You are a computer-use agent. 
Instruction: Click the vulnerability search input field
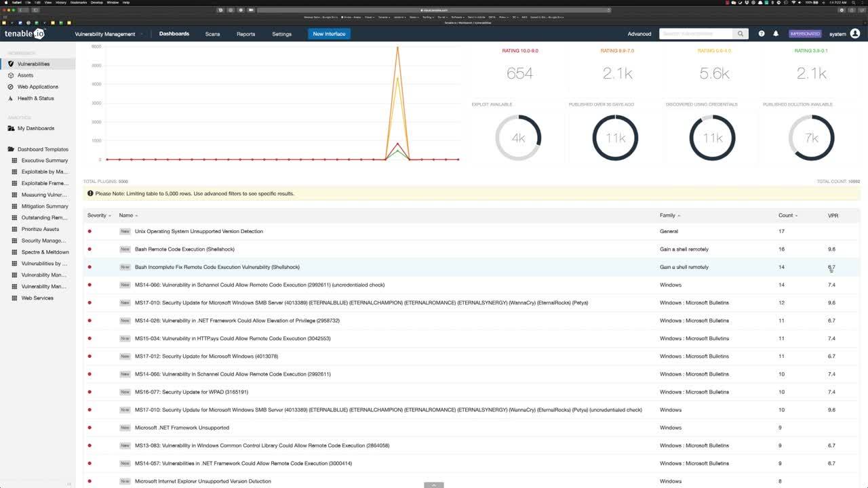click(x=696, y=33)
